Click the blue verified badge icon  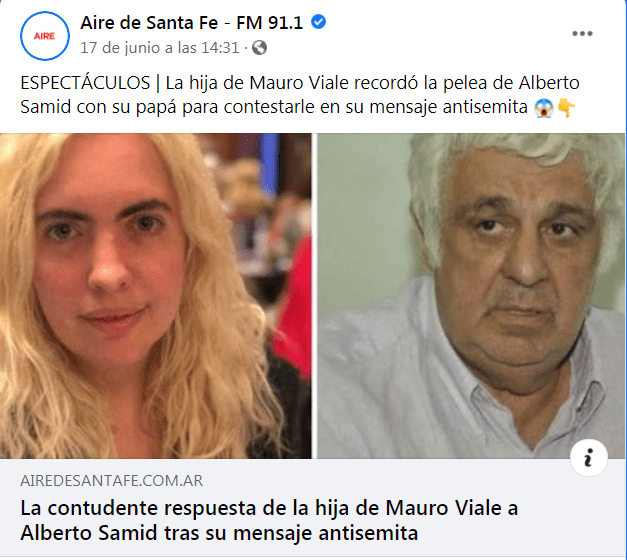[318, 22]
